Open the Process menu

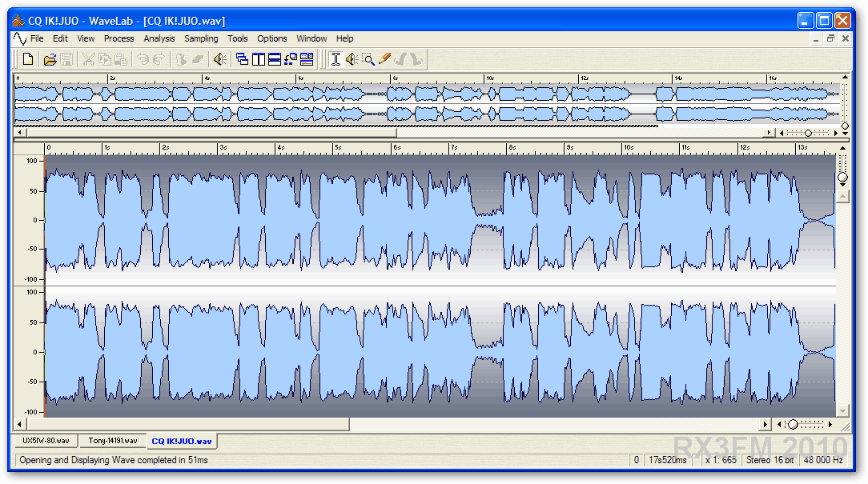pos(119,38)
